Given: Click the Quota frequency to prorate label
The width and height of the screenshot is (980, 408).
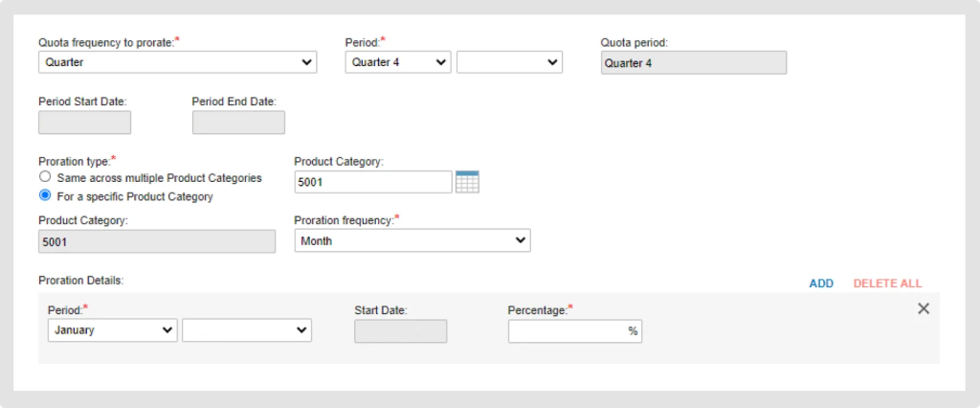Looking at the screenshot, I should click(x=106, y=42).
